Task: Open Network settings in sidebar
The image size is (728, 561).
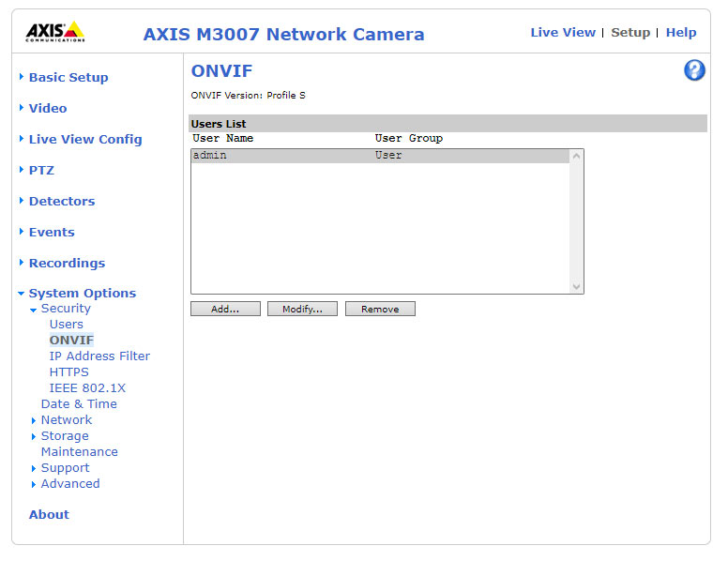Action: tap(67, 420)
